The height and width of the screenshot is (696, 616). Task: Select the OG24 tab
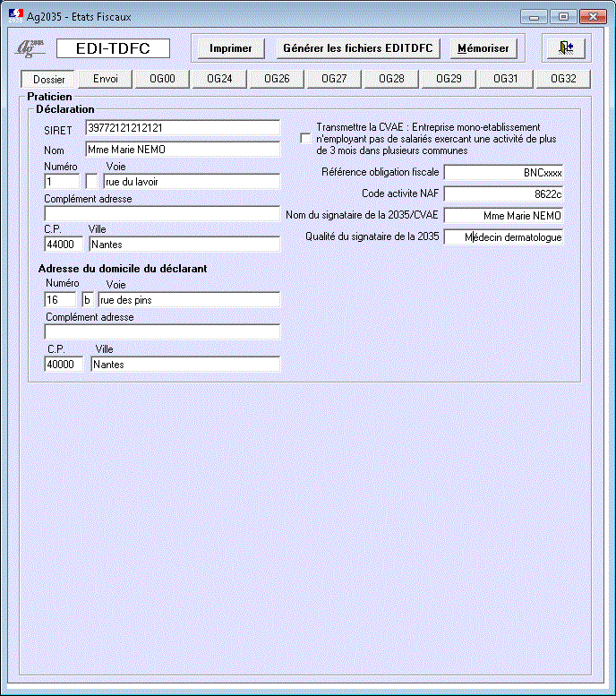[x=219, y=79]
